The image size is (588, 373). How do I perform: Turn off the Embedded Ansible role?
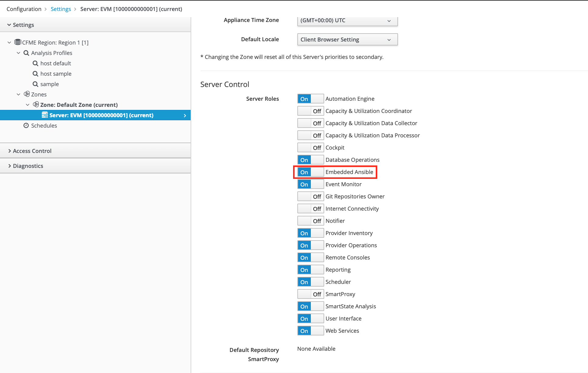pos(310,172)
